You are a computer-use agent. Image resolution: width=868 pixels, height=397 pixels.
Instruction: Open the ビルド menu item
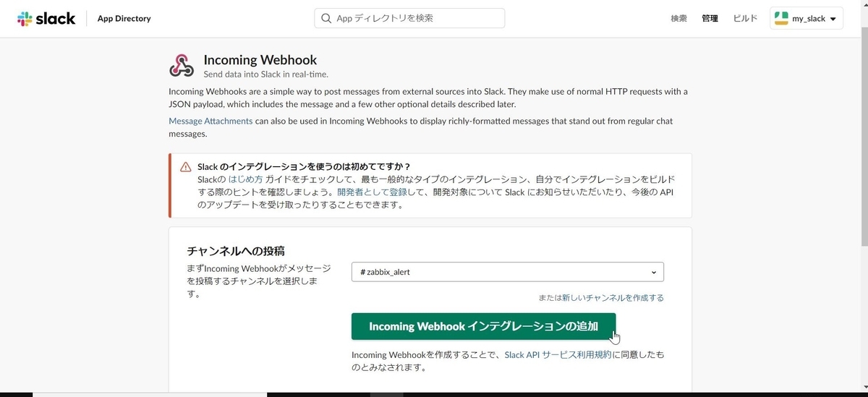(745, 19)
